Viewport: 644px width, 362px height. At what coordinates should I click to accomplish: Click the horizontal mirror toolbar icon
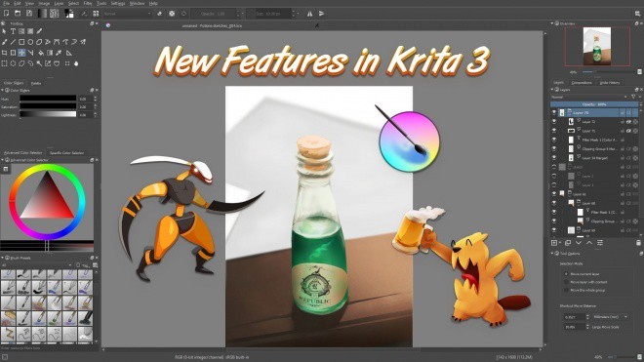click(309, 14)
